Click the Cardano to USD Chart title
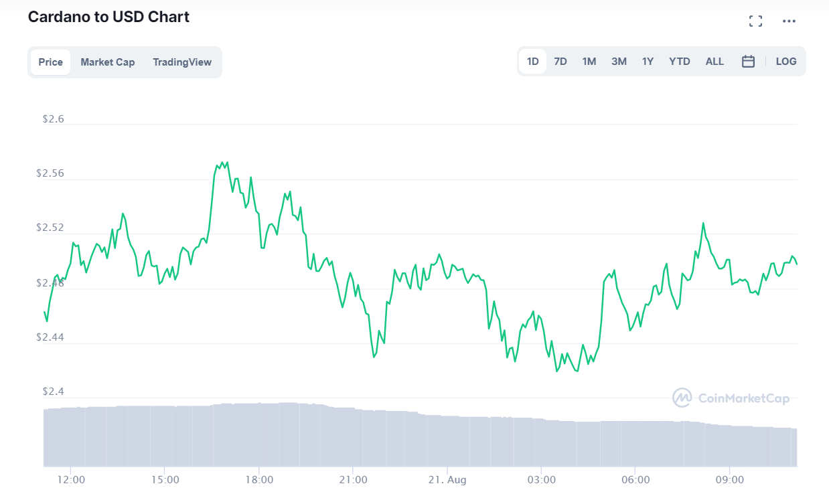This screenshot has height=504, width=829. [108, 16]
